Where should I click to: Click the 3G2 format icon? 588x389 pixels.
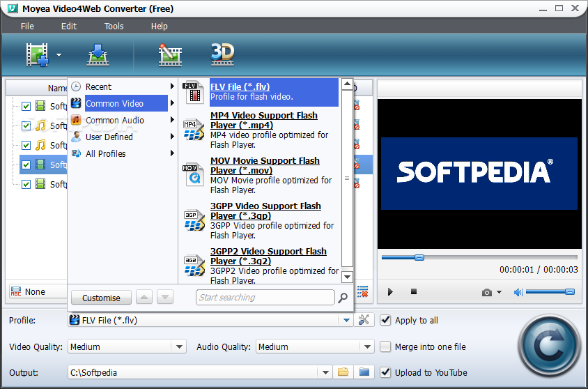(x=194, y=266)
